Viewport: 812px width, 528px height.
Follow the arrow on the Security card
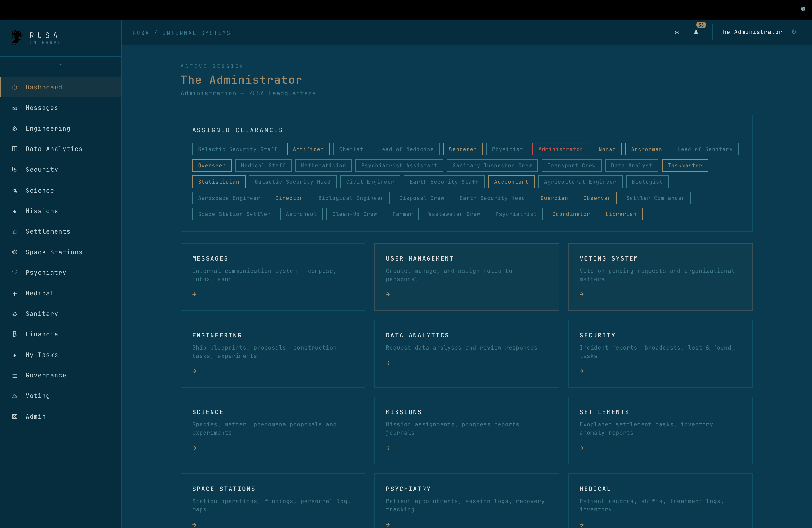(x=582, y=371)
